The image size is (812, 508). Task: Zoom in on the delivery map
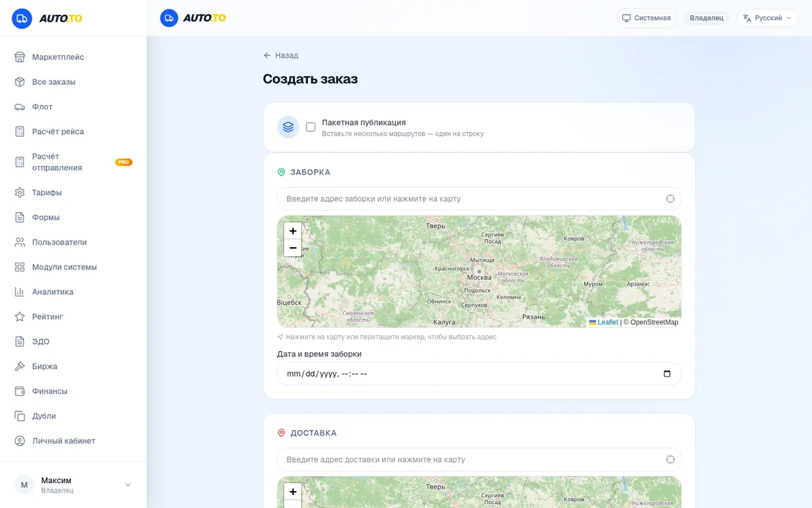click(x=293, y=492)
